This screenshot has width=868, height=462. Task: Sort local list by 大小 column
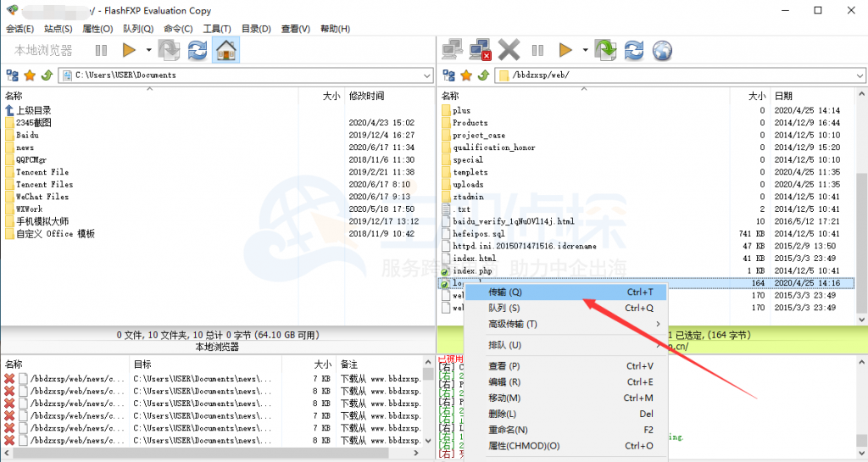pos(331,97)
